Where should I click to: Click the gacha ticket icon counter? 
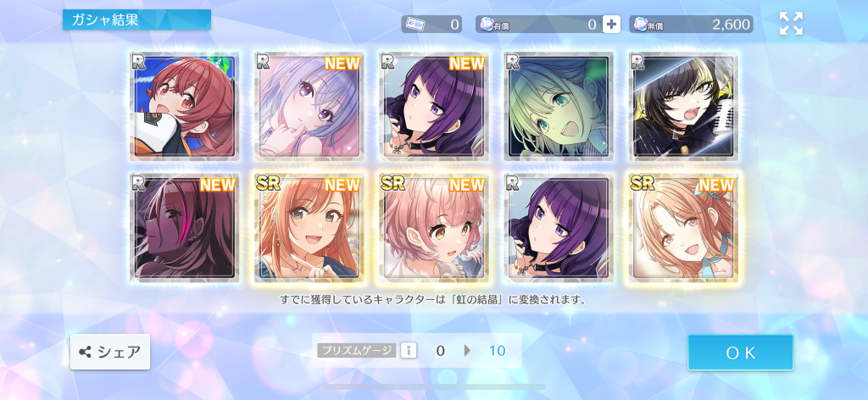[431, 25]
